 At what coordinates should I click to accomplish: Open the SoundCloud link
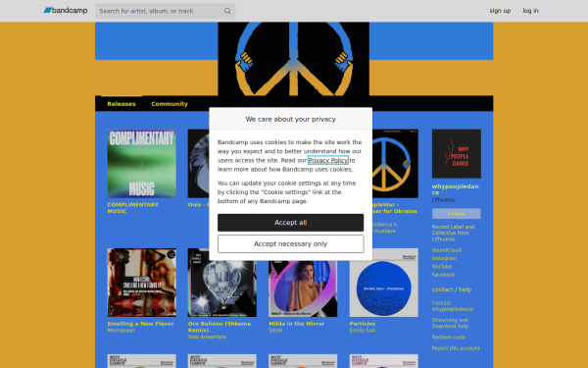447,250
